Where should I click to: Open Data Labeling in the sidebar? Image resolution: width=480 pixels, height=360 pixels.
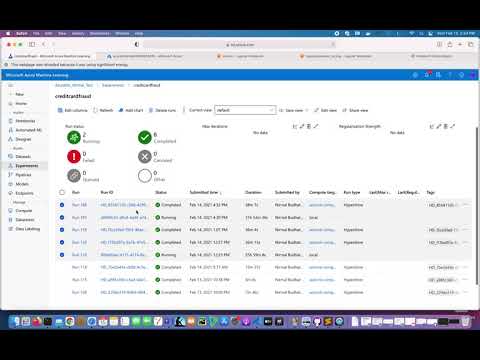point(24,229)
